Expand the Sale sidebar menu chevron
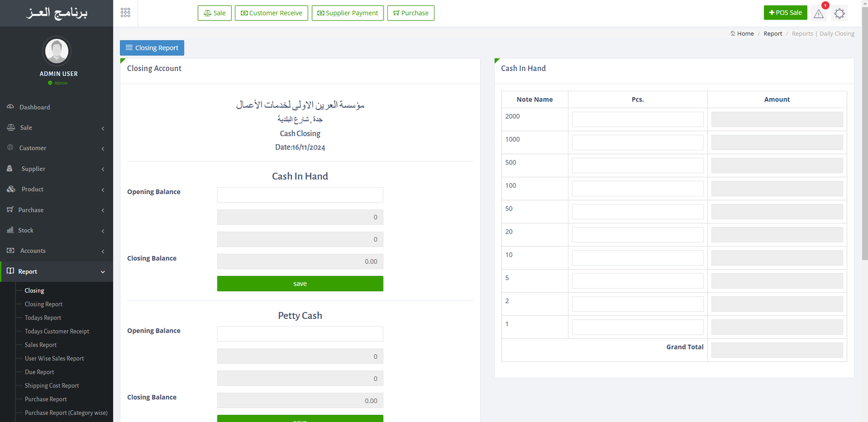 [103, 128]
